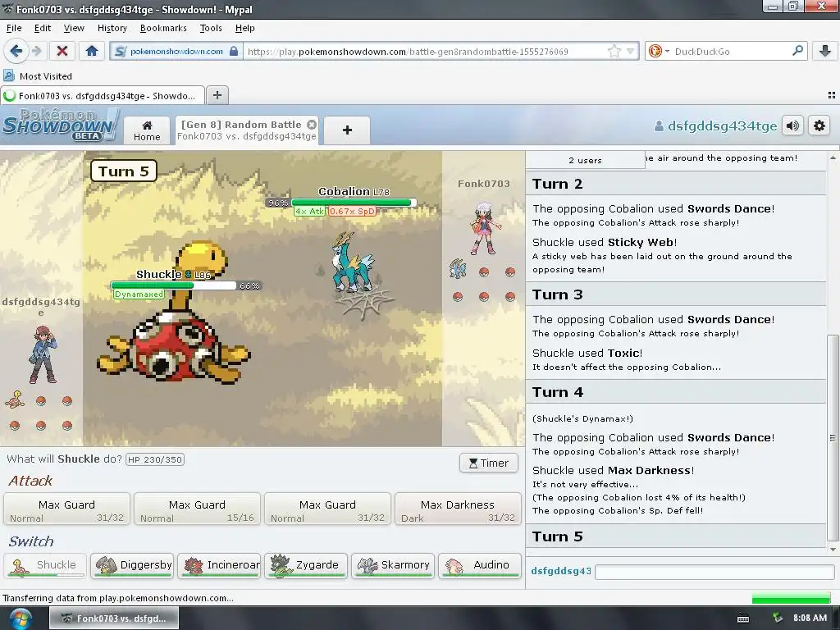Click the browser Back arrow button
840x630 pixels.
tap(16, 51)
